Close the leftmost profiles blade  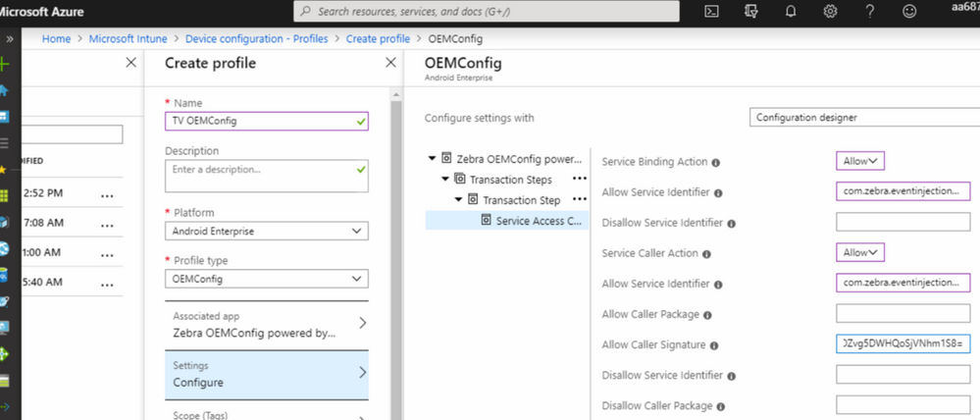click(131, 63)
